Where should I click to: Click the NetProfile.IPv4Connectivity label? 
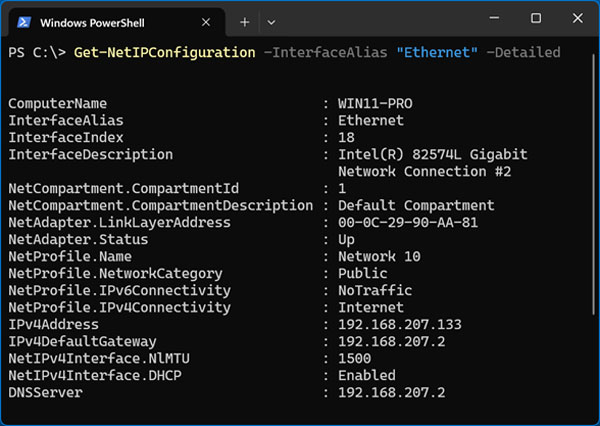coord(119,307)
